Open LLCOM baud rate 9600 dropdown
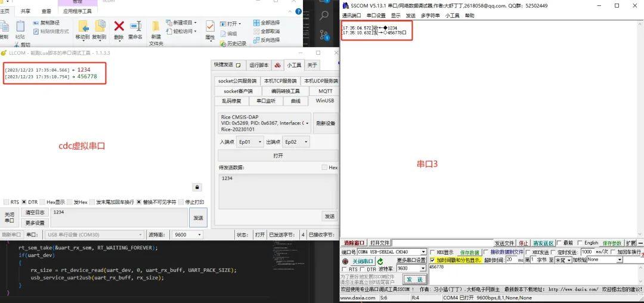The height and width of the screenshot is (303, 644). (187, 235)
